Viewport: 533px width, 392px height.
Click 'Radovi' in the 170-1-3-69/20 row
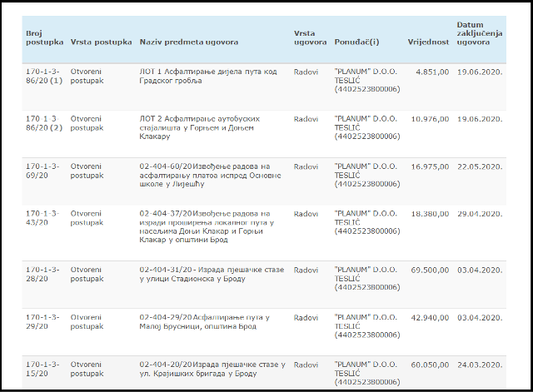(x=306, y=166)
